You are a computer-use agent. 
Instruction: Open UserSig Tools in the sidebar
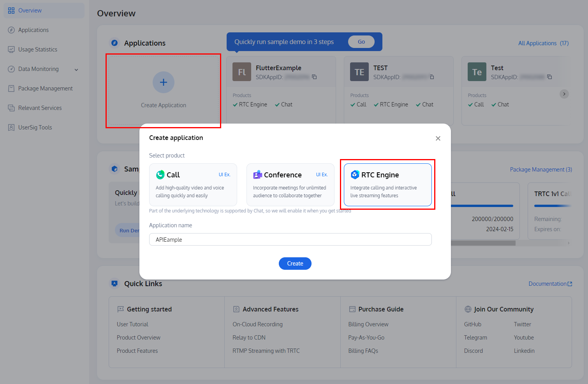pos(35,127)
